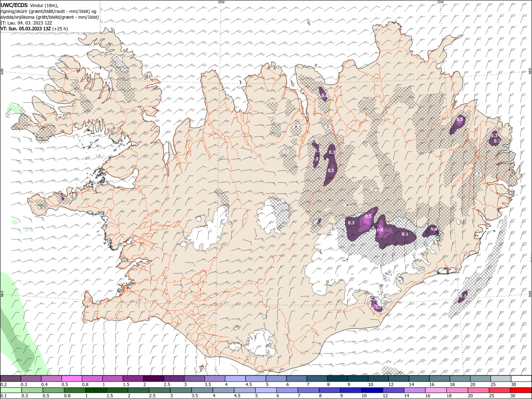Click the 0.2 swatch in the upper snow legend
The width and height of the screenshot is (532, 399).
pos(11,379)
